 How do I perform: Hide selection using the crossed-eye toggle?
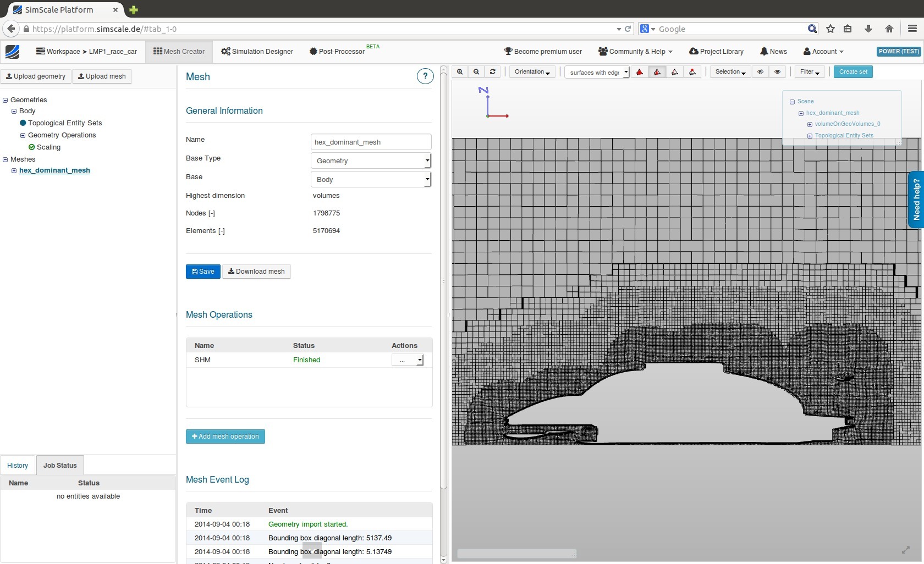(760, 71)
